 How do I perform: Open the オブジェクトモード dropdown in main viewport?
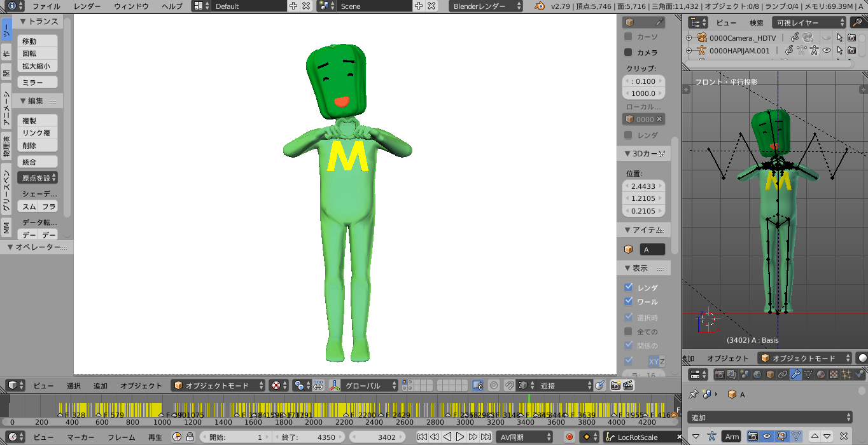point(219,385)
